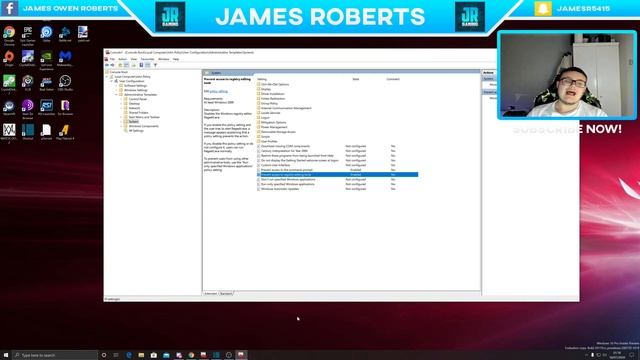Click the Forward arrow in console toolbar
The height and width of the screenshot is (360, 640).
(113, 65)
